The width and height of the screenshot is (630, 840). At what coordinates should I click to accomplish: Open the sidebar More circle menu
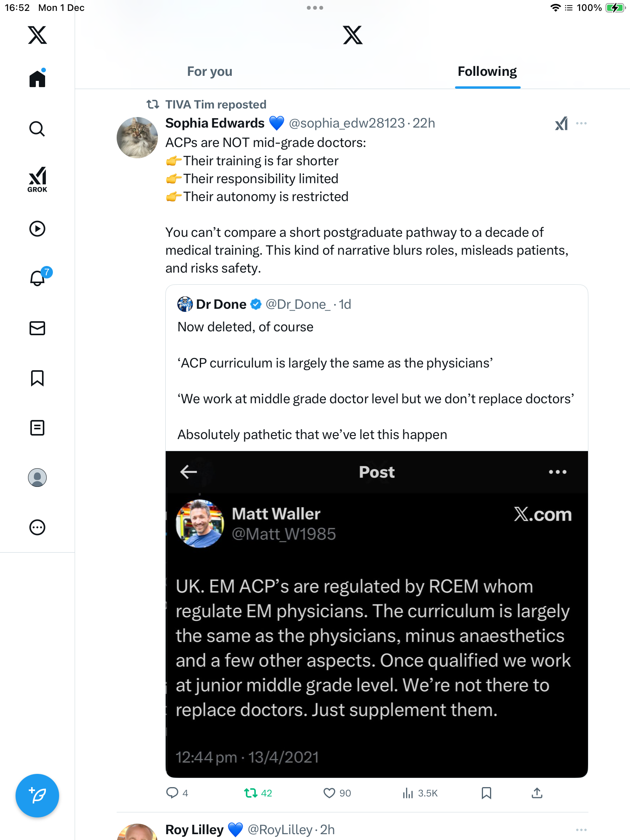click(37, 527)
